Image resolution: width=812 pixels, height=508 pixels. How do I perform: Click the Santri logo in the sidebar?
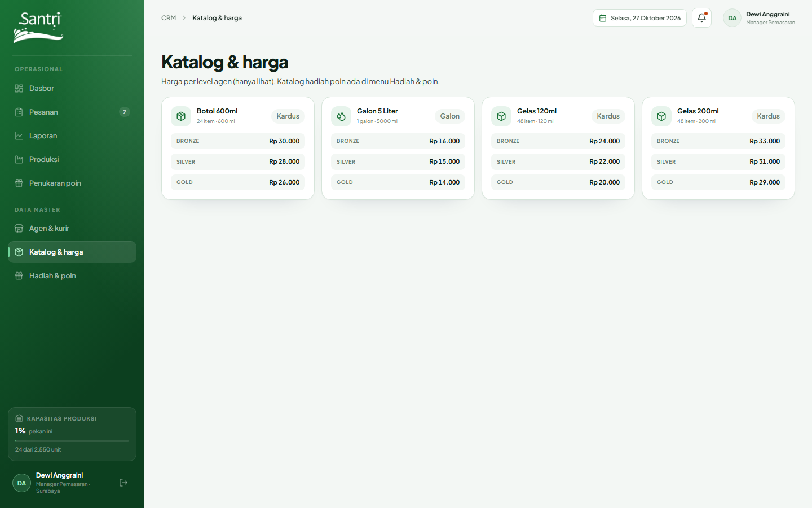[x=38, y=28]
